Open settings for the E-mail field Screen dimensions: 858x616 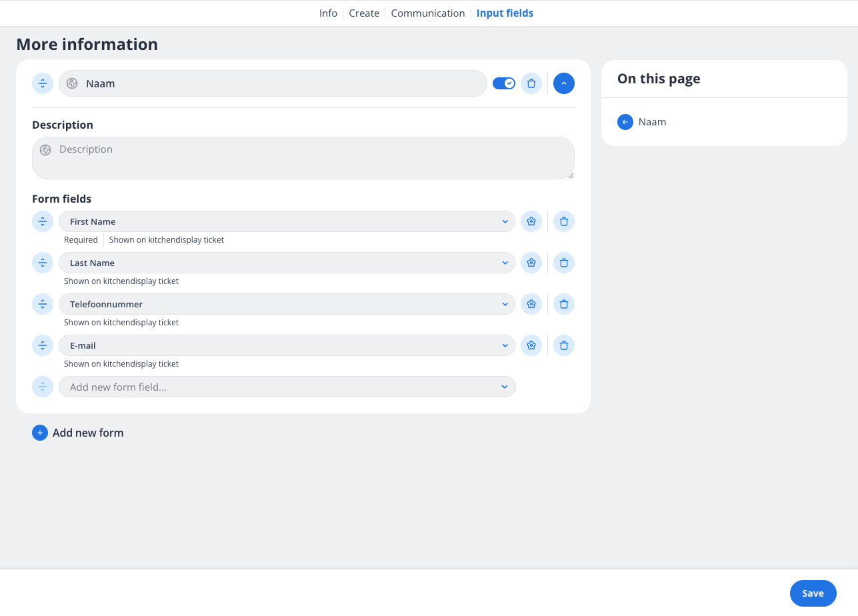pyautogui.click(x=531, y=345)
